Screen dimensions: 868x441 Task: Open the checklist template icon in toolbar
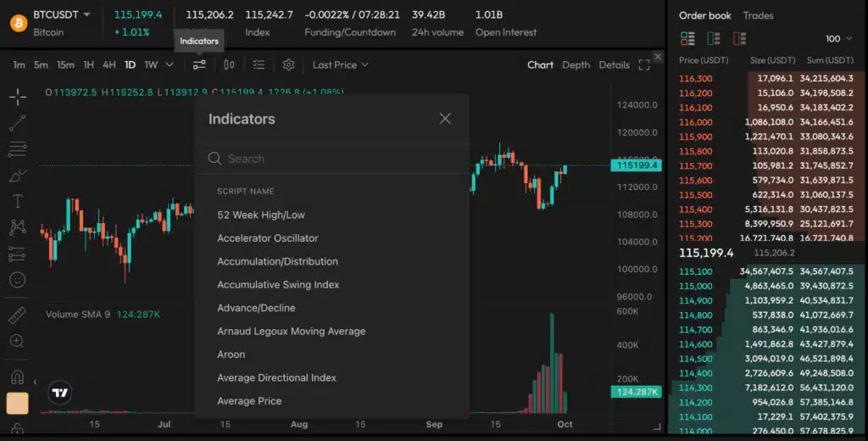pos(259,64)
